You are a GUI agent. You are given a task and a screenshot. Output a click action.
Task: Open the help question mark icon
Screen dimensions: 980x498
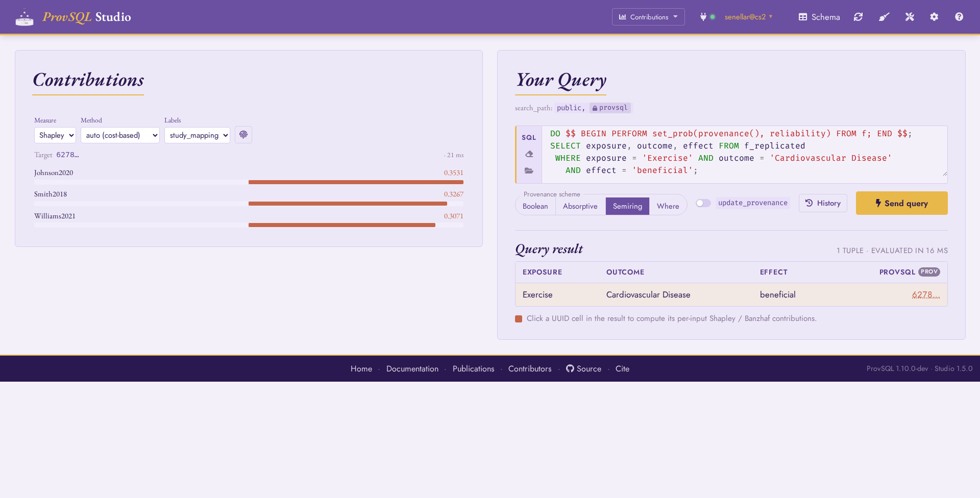tap(959, 17)
